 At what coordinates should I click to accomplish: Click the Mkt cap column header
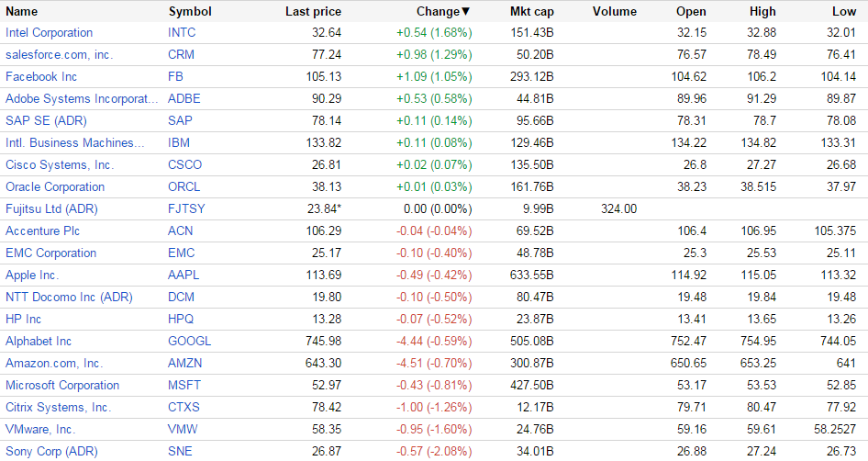[531, 12]
